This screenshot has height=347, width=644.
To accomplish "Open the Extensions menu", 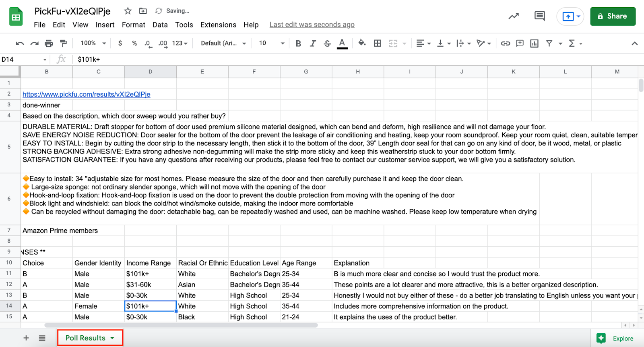I will [x=218, y=25].
